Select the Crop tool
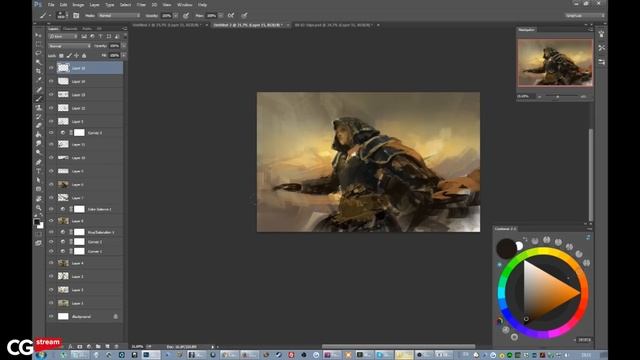Screen dimensions: 640x360 pyautogui.click(x=39, y=71)
